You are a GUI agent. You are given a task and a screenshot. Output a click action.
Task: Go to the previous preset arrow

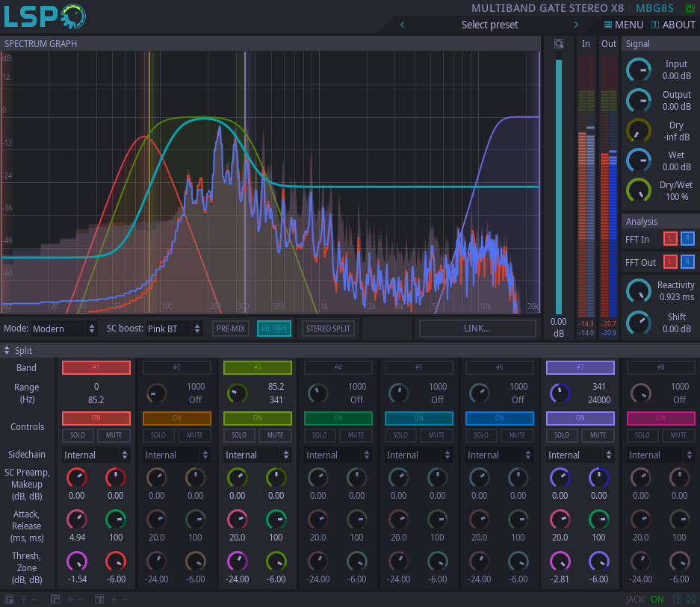click(x=403, y=25)
